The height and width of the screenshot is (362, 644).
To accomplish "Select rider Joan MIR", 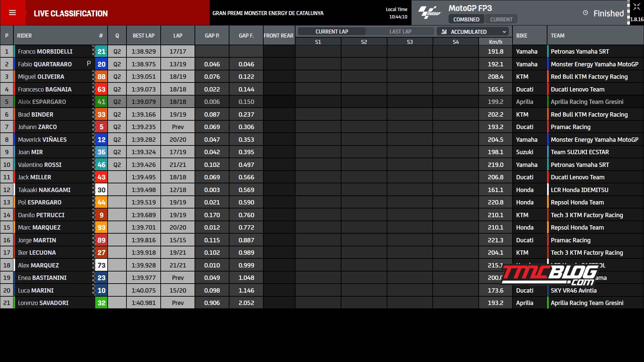I will click(30, 152).
